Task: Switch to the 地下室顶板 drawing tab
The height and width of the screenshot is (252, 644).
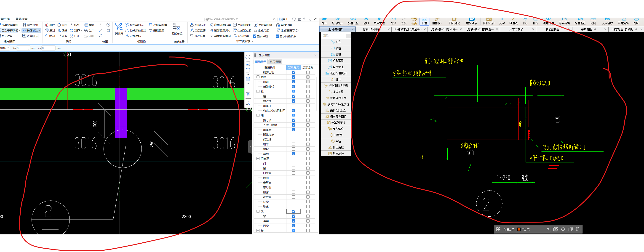Action: click(516, 29)
